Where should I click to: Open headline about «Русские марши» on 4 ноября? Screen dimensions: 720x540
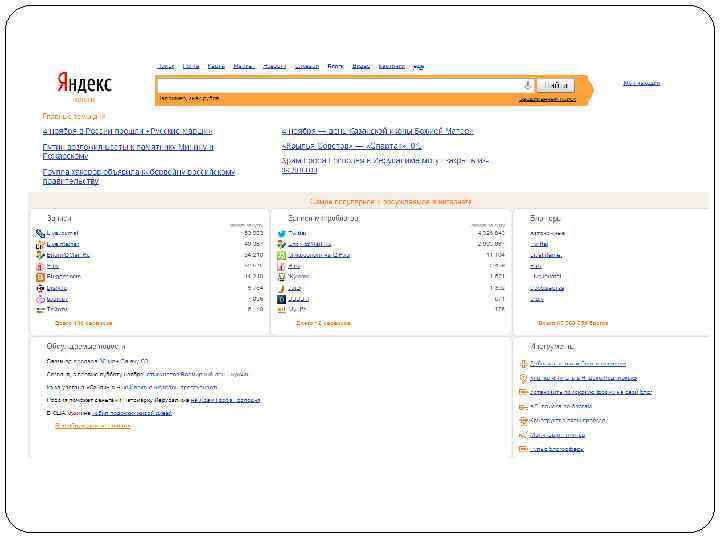click(x=128, y=131)
